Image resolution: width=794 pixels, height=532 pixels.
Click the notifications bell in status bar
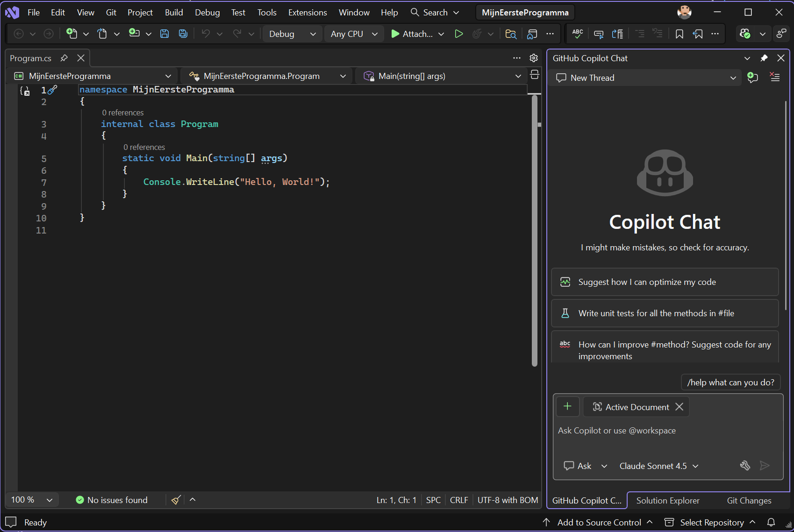coord(771,522)
